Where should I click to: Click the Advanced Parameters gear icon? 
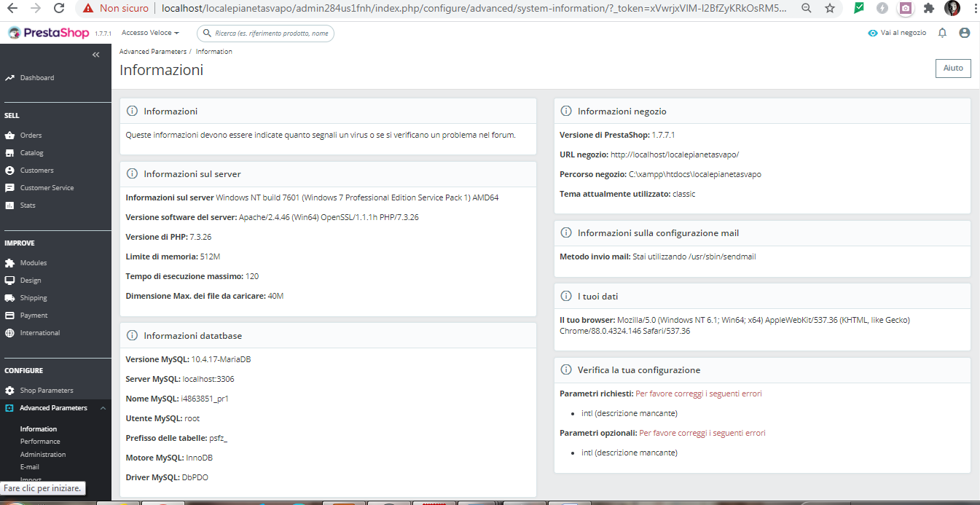[x=9, y=408]
